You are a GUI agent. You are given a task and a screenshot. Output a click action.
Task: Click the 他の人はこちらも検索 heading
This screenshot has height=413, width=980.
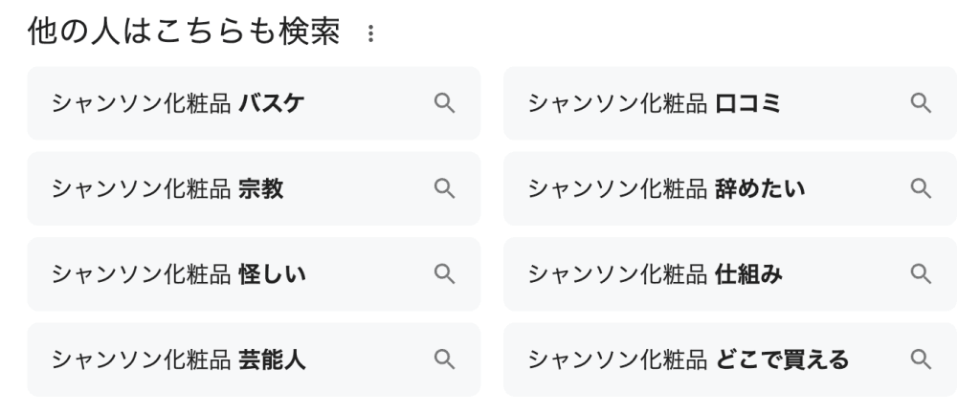click(184, 33)
